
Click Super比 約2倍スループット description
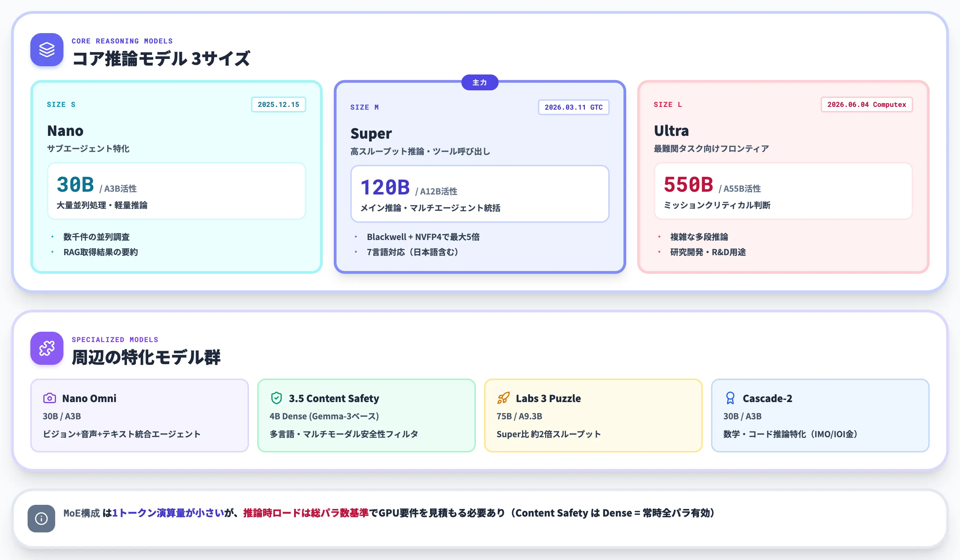point(549,434)
